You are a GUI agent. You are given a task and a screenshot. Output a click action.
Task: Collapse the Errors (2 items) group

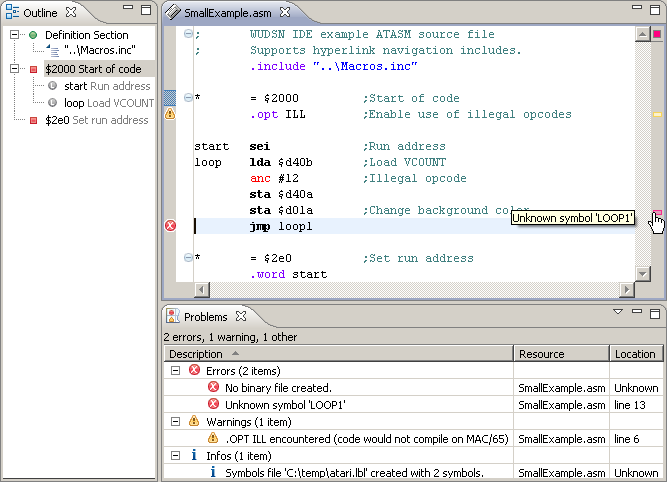[x=175, y=371]
